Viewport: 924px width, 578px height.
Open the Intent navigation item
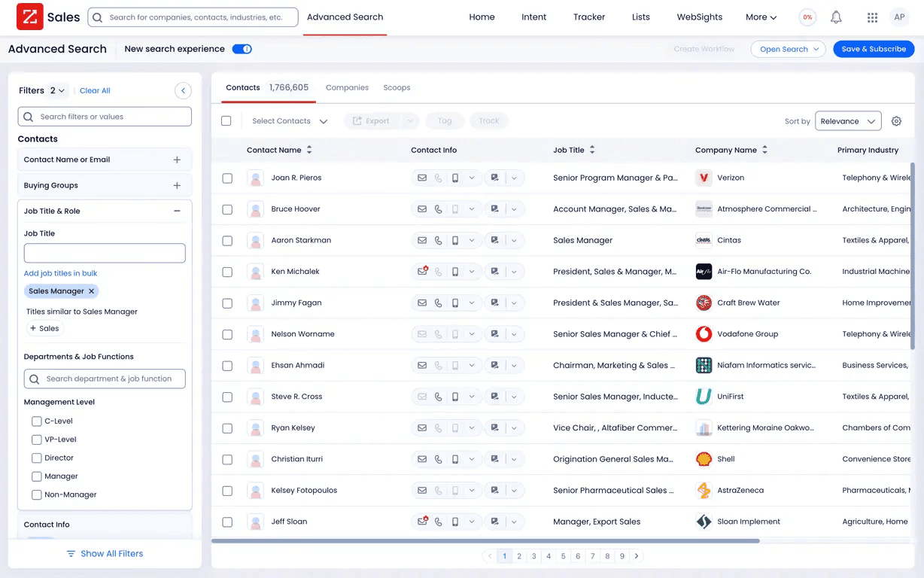click(534, 17)
